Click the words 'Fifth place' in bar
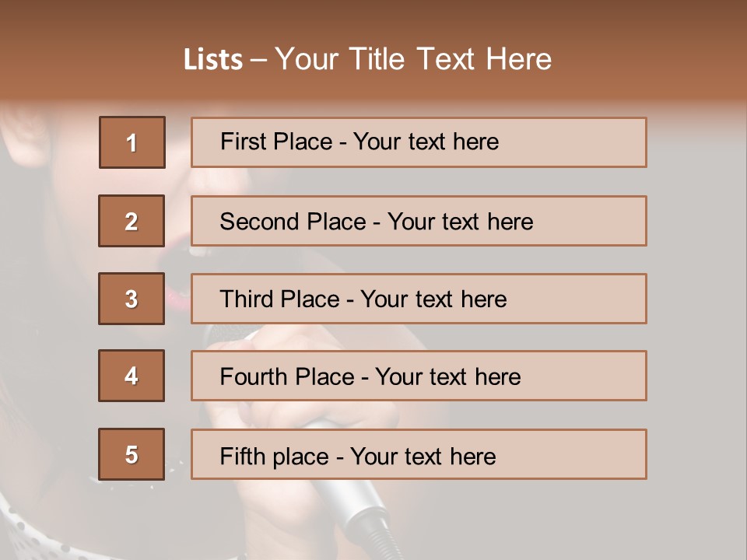 275,457
